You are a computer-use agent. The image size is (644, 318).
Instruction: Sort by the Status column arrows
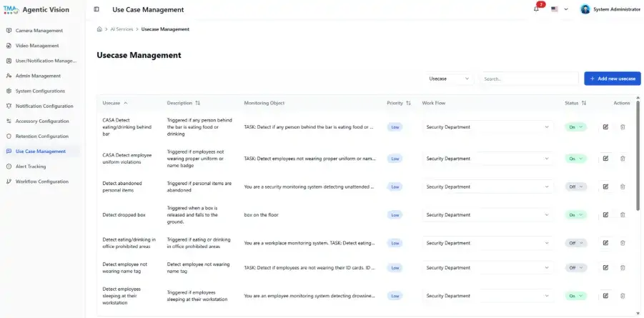tap(584, 103)
